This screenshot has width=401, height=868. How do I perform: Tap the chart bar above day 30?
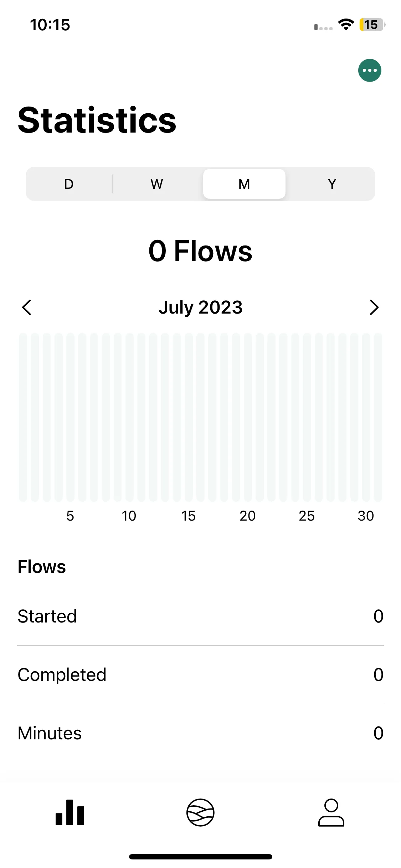(x=366, y=417)
